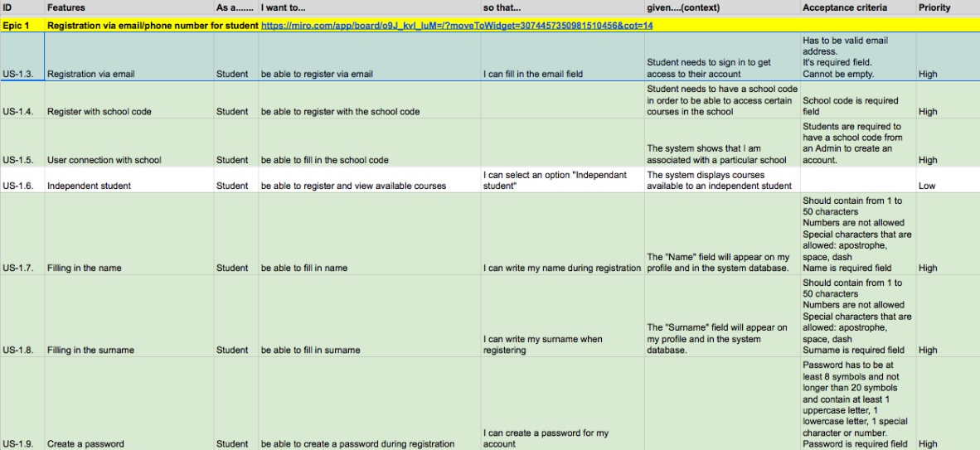This screenshot has width=980, height=450.
Task: Click 'Students are required to have a school code' cell
Action: pos(858,143)
